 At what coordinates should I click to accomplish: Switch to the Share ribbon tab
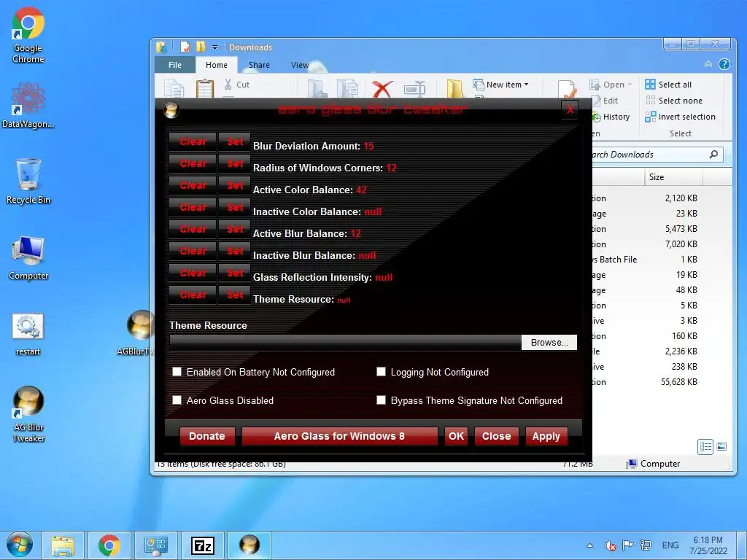click(x=259, y=65)
